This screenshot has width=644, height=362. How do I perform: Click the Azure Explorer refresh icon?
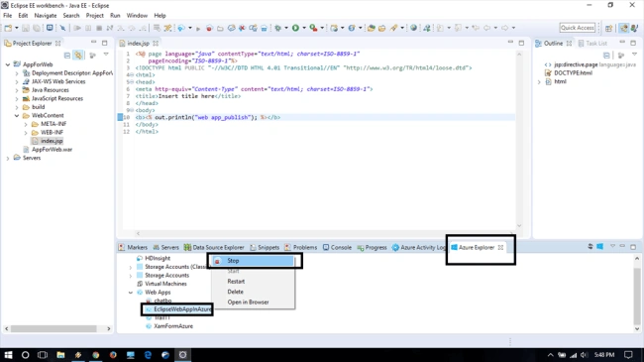tap(590, 246)
